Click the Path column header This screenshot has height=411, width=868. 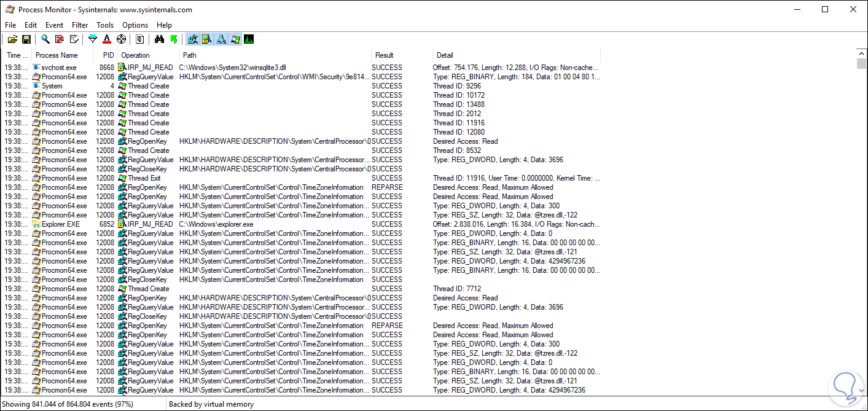pos(275,55)
